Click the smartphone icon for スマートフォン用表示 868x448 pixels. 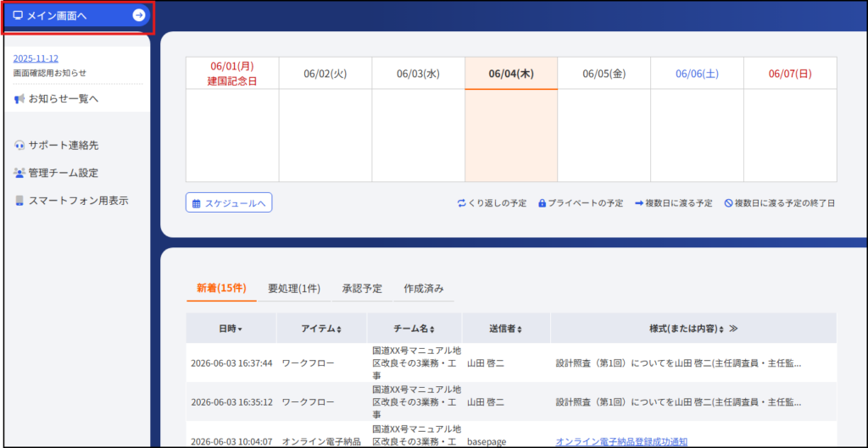click(x=19, y=201)
